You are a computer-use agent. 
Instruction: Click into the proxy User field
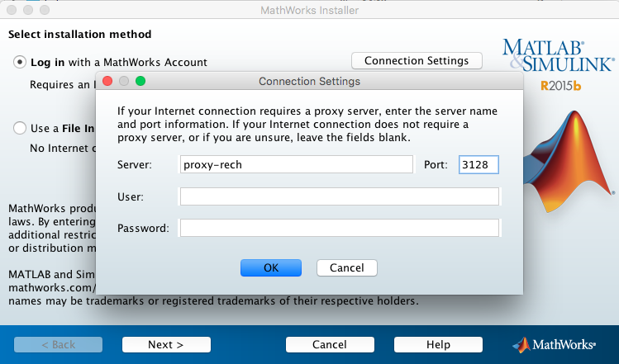[x=339, y=196]
